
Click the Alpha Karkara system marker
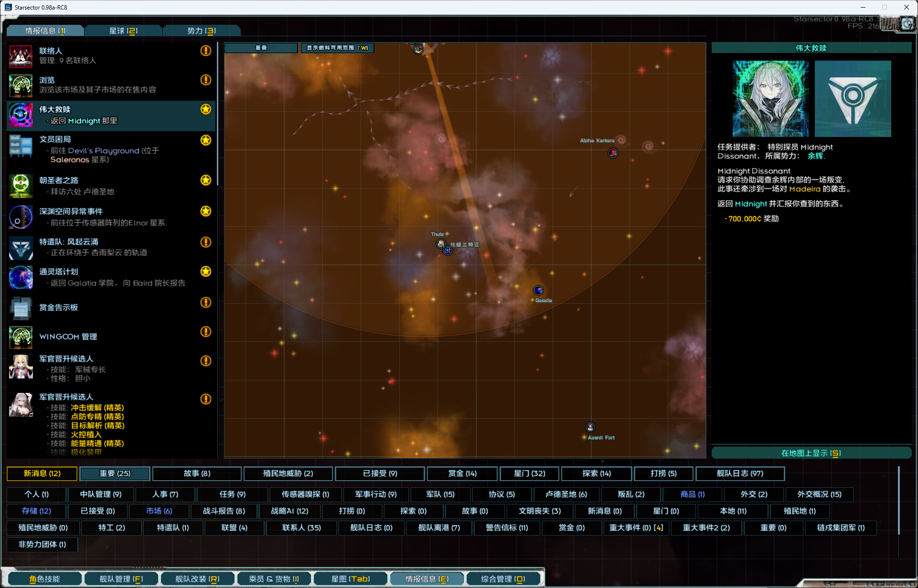tap(613, 153)
